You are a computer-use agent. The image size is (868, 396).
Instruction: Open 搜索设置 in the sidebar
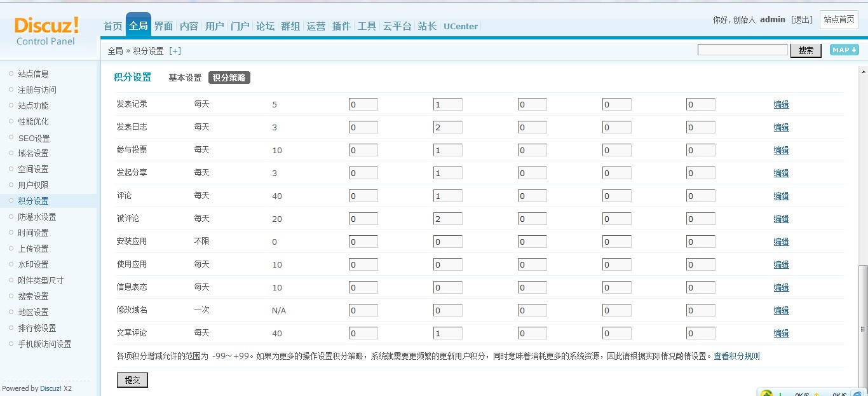point(33,296)
